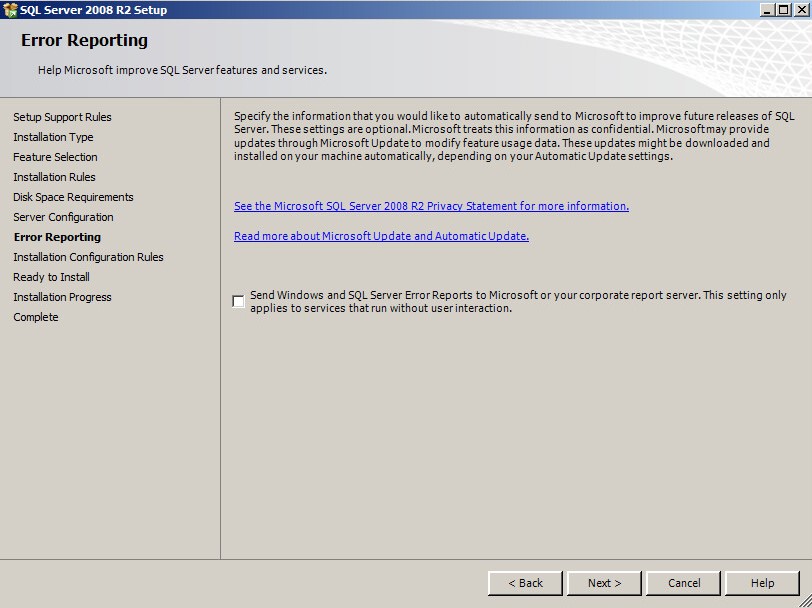The image size is (812, 608).
Task: Select Installation Rules step in sidebar
Action: click(54, 177)
